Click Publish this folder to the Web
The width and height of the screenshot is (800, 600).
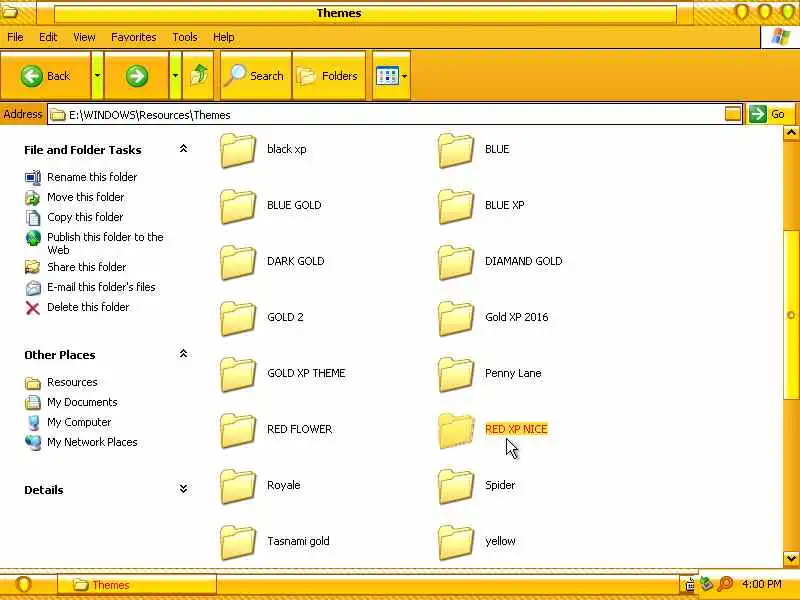105,243
